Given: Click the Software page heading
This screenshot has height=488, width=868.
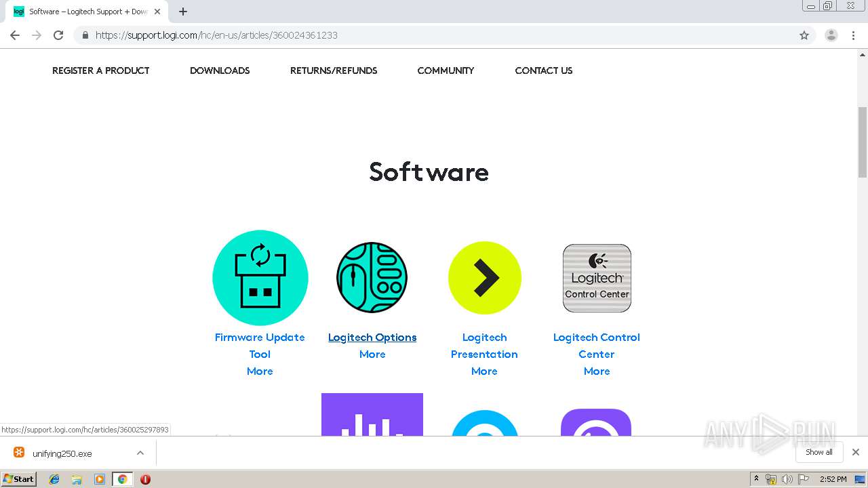Looking at the screenshot, I should tap(429, 172).
